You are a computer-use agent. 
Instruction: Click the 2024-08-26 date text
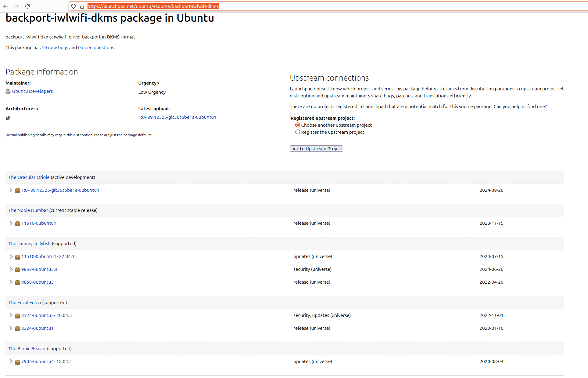tap(491, 190)
